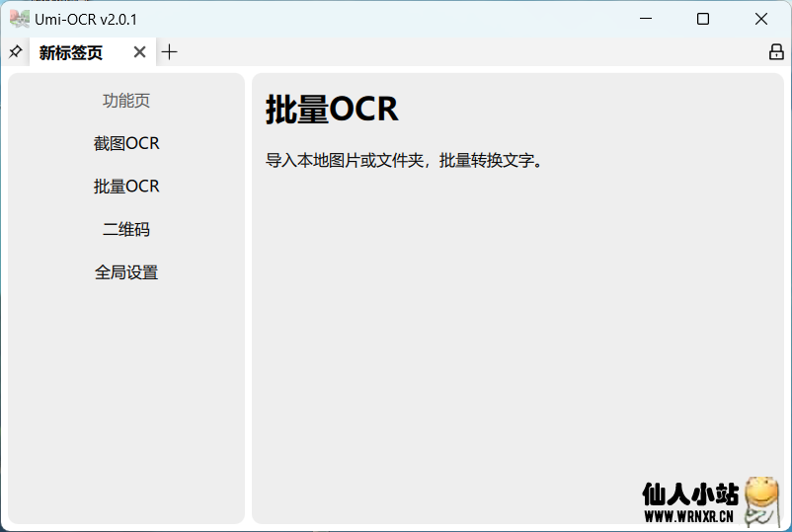Close the Umi-OCR window
The height and width of the screenshot is (532, 792).
pyautogui.click(x=761, y=19)
